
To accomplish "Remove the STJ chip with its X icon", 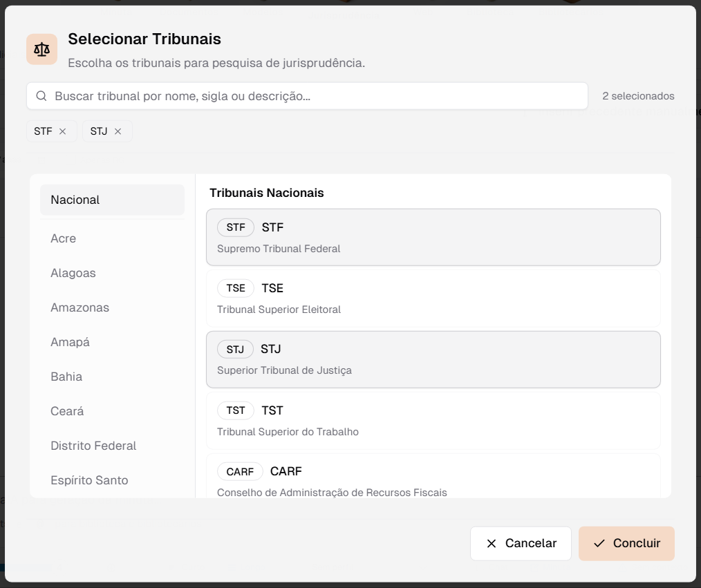I will pyautogui.click(x=118, y=131).
